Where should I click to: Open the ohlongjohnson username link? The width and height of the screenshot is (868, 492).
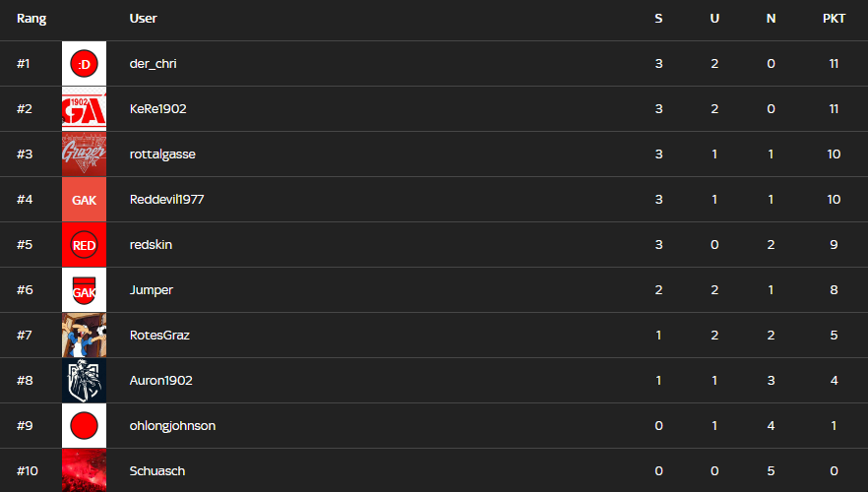point(172,426)
